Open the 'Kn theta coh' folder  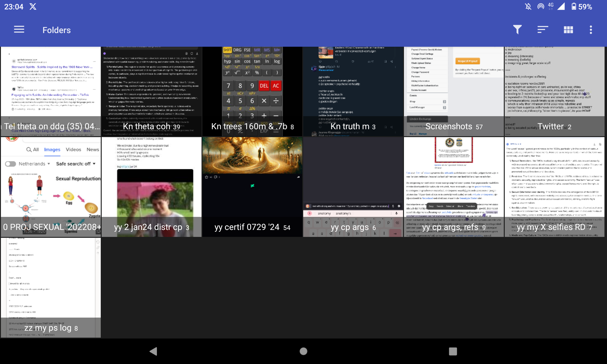pos(151,91)
